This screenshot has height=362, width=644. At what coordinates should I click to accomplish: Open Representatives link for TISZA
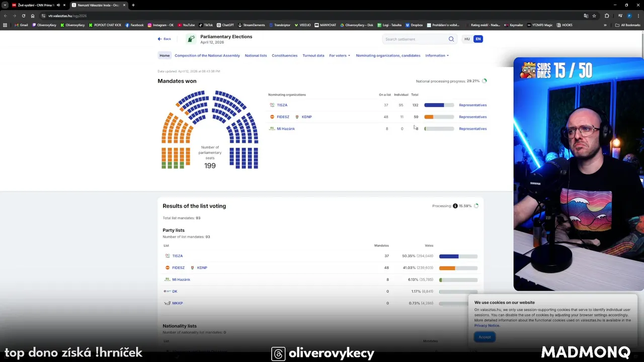[473, 105]
